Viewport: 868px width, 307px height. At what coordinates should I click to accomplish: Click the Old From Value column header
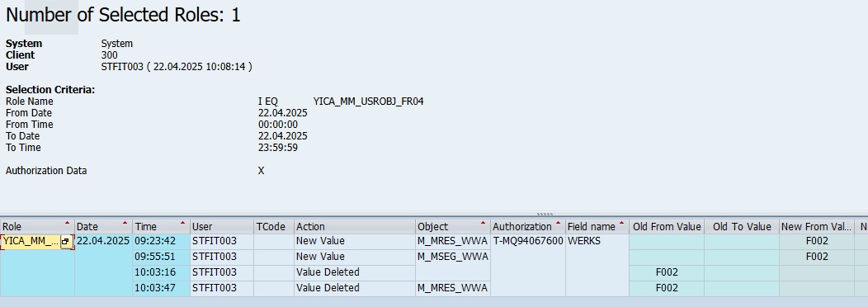(x=667, y=227)
